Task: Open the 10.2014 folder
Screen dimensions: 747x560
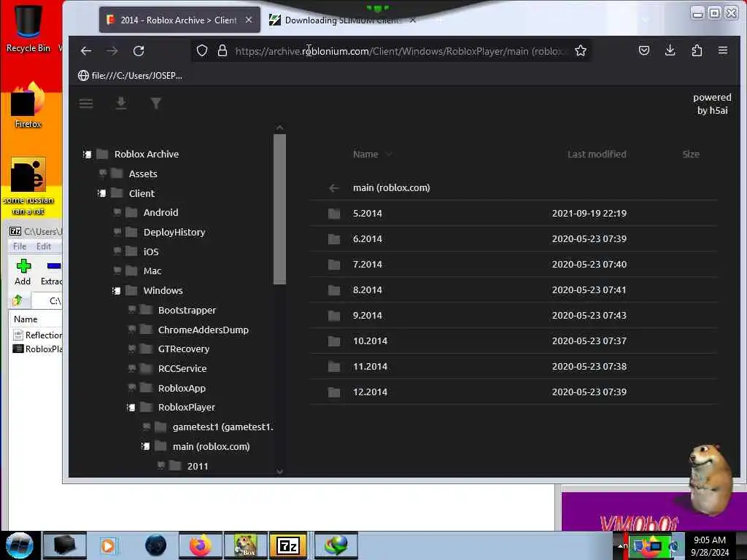Action: point(514,341)
